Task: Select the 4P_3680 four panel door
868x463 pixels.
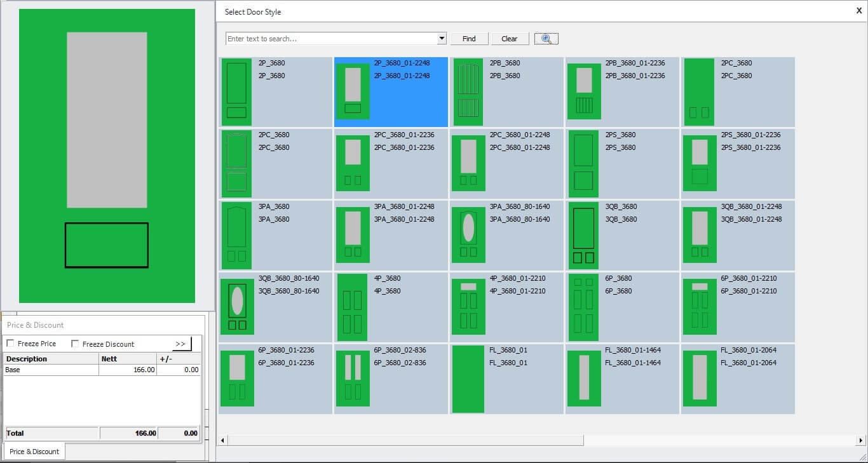Action: pos(352,307)
